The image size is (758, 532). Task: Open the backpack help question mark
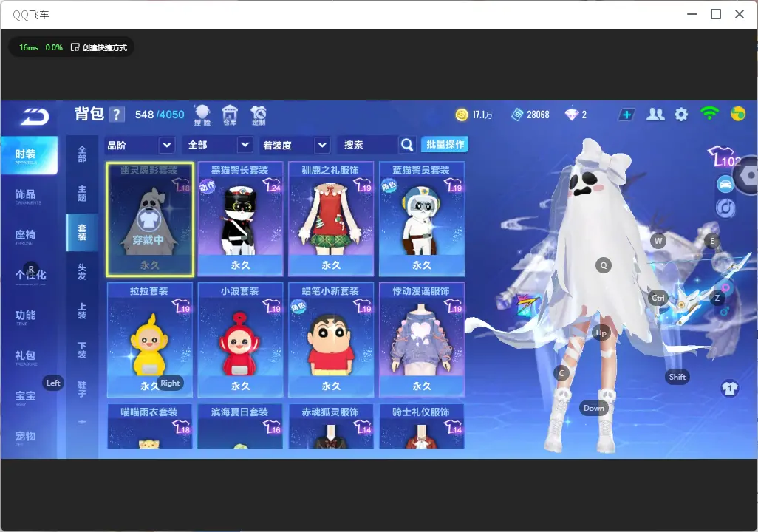pyautogui.click(x=117, y=115)
